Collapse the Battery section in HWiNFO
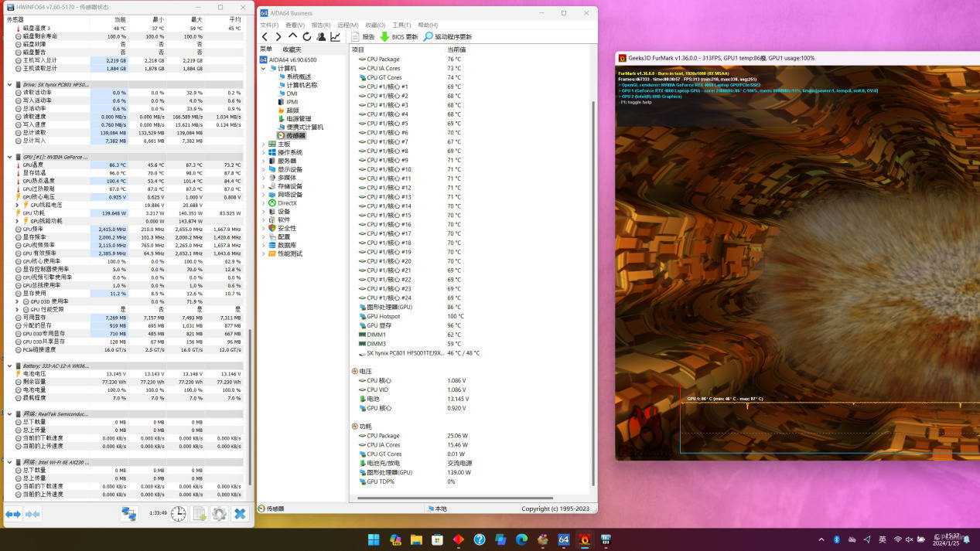Image resolution: width=980 pixels, height=551 pixels. 10,366
